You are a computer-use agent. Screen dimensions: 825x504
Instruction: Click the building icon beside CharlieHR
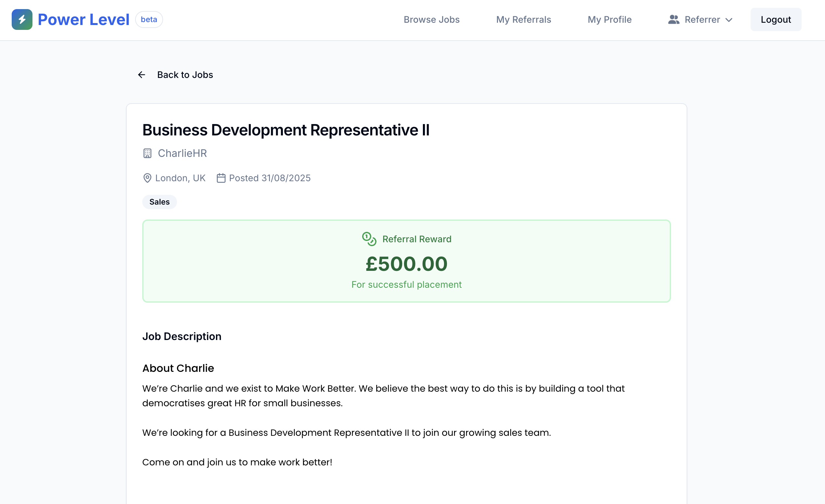(147, 153)
